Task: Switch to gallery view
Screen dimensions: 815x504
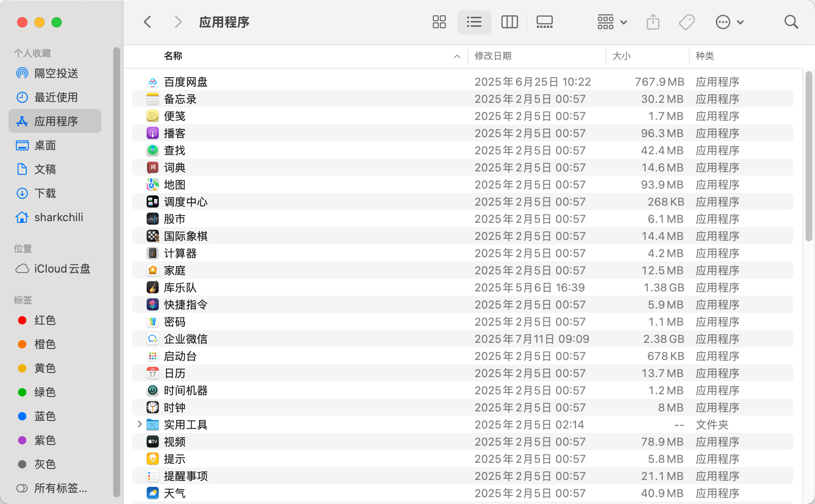Action: pos(544,22)
